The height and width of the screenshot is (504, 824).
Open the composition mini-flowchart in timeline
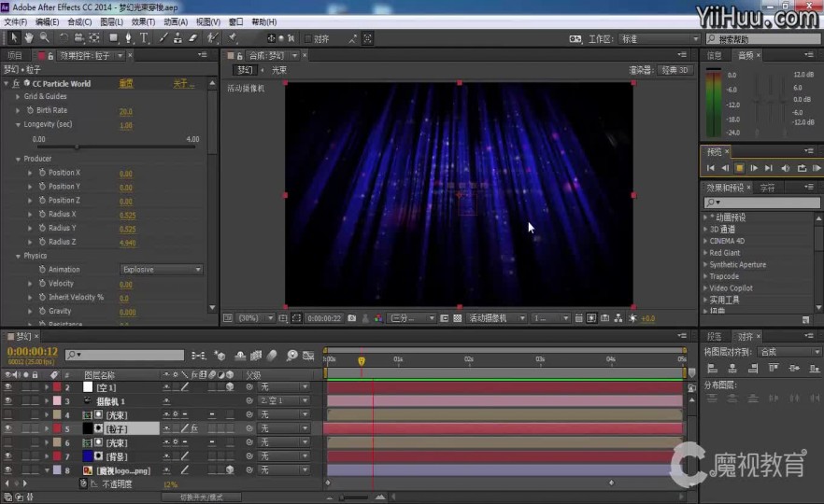(x=199, y=356)
